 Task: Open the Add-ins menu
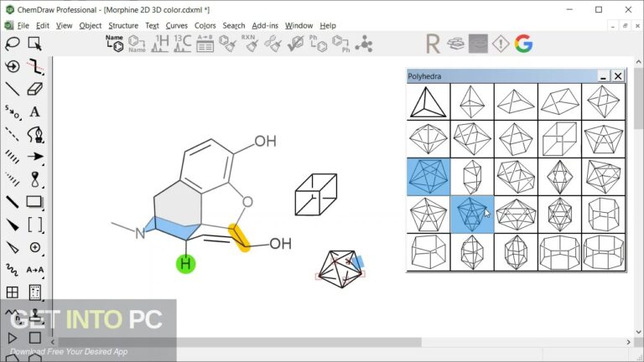pos(265,25)
